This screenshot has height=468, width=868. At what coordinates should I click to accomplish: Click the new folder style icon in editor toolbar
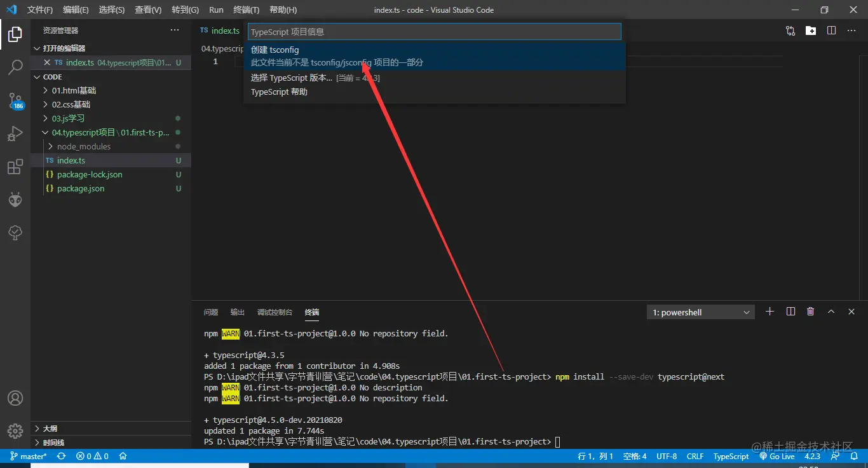(x=811, y=30)
